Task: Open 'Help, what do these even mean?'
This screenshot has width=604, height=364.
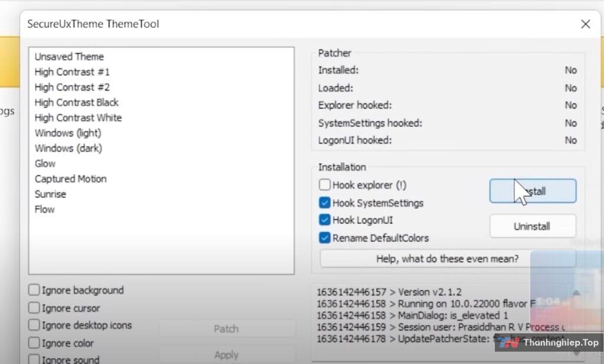Action: (x=447, y=259)
